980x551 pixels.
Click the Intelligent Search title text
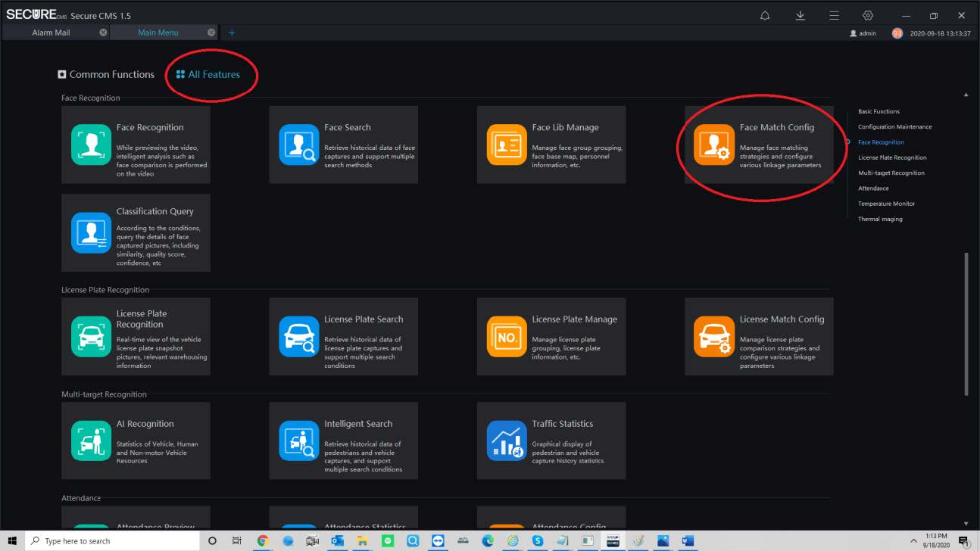[x=358, y=424]
